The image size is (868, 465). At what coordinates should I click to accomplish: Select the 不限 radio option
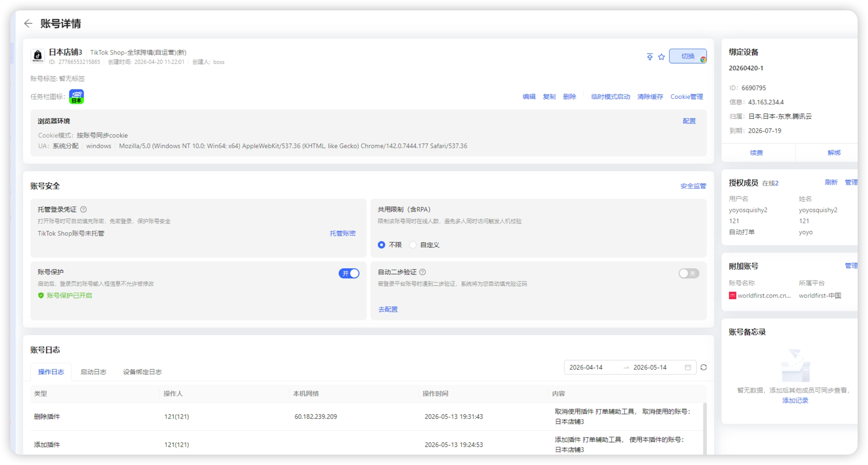coord(381,245)
